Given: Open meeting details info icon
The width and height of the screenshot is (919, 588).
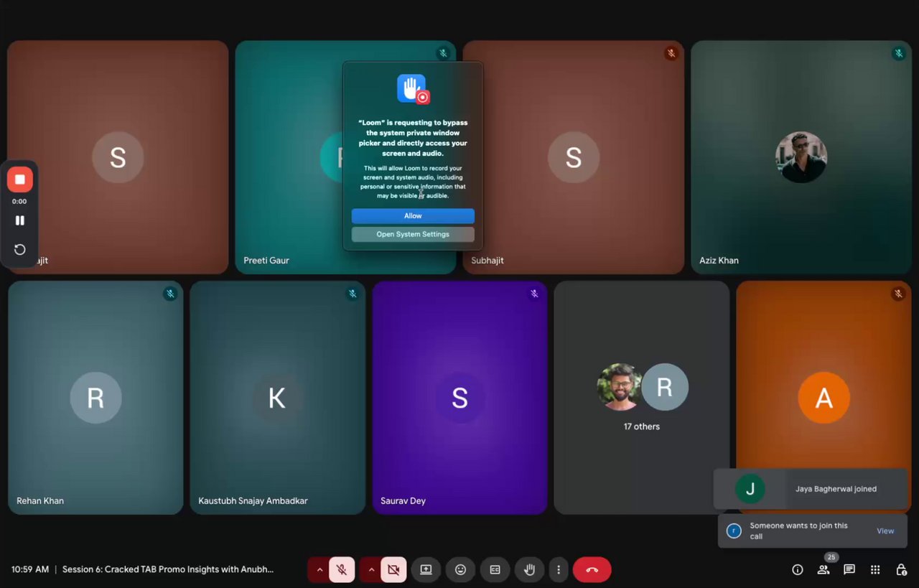Looking at the screenshot, I should point(797,569).
